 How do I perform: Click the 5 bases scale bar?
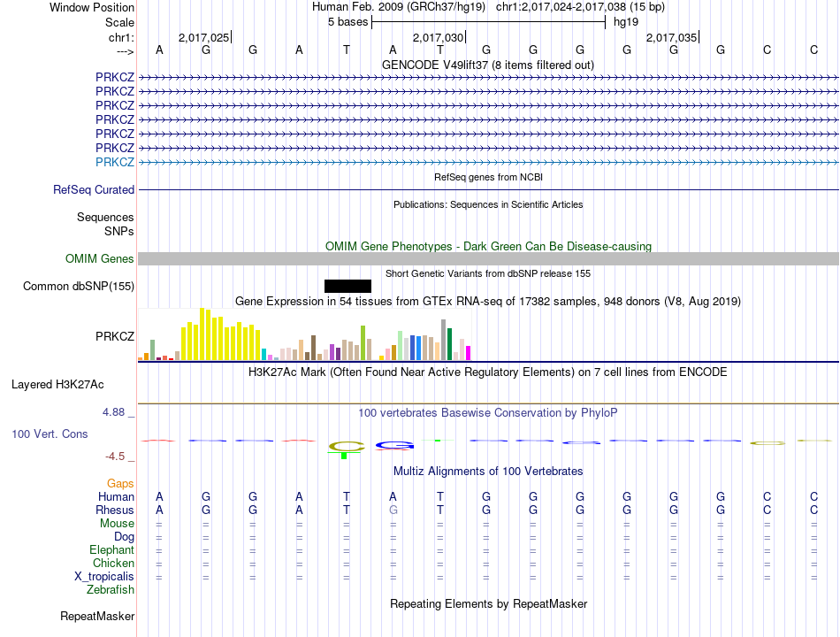pyautogui.click(x=488, y=22)
